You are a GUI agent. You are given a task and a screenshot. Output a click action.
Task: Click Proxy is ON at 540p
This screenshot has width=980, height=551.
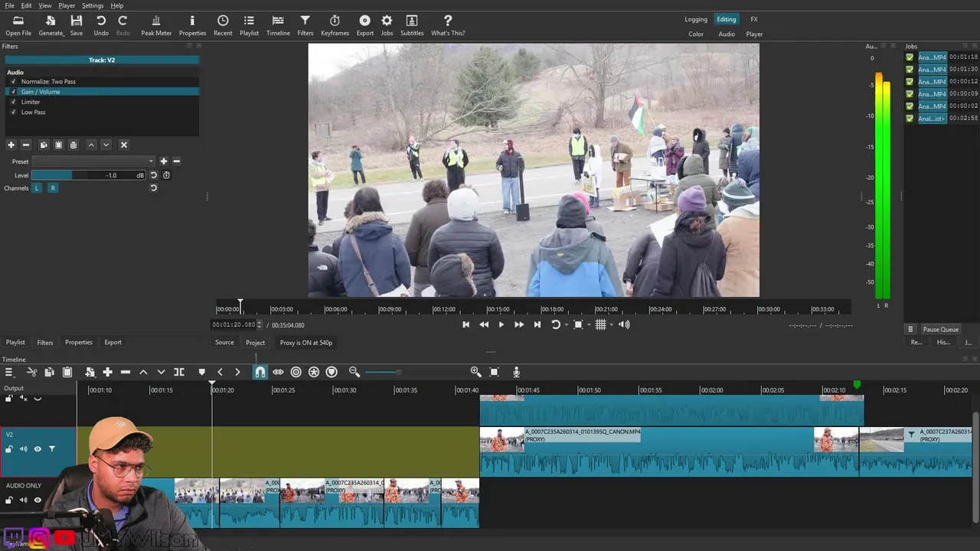(x=306, y=343)
